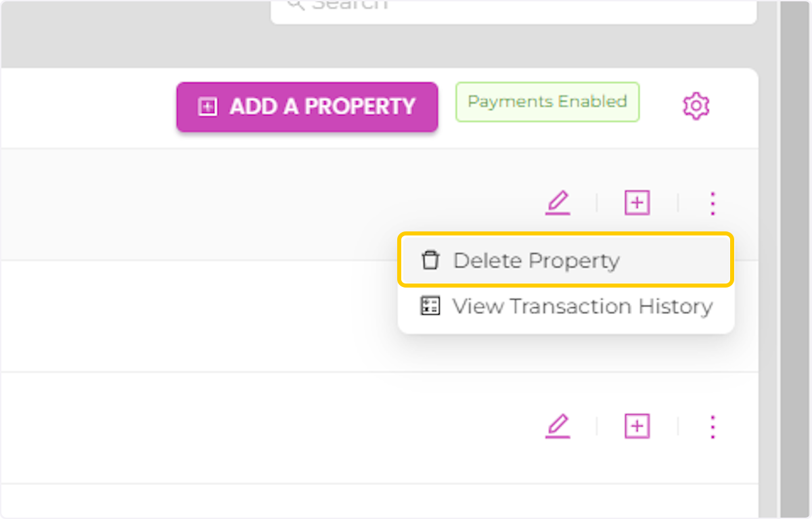
Task: Click the plus add-unit icon on the first property
Action: [637, 202]
